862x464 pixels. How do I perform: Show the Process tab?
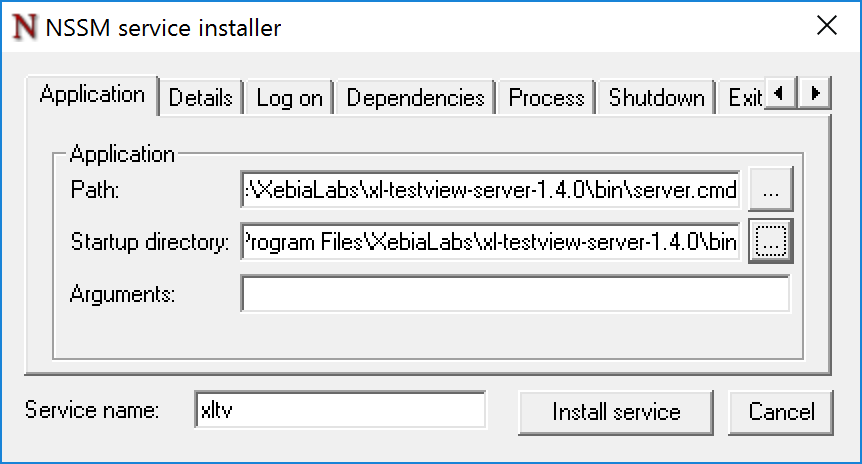pos(546,98)
